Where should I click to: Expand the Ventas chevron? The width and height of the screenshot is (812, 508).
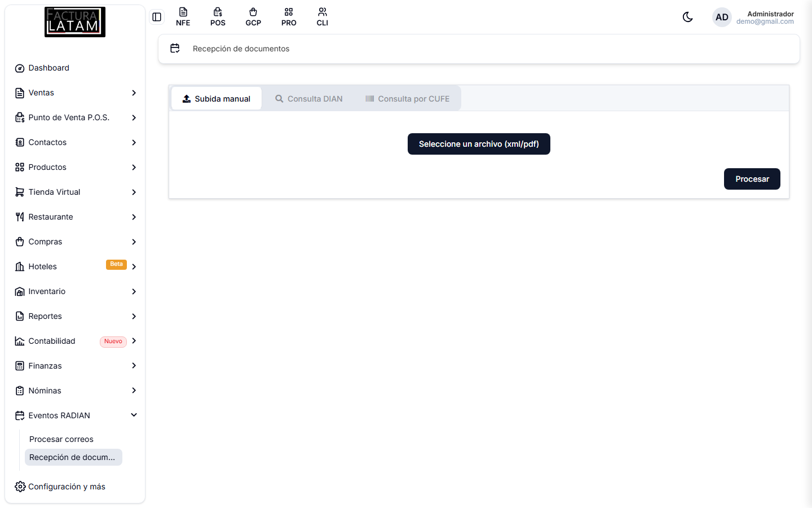134,93
